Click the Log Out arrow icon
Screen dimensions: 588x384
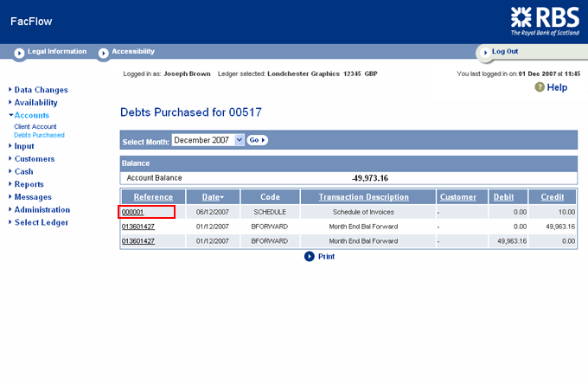coord(483,52)
